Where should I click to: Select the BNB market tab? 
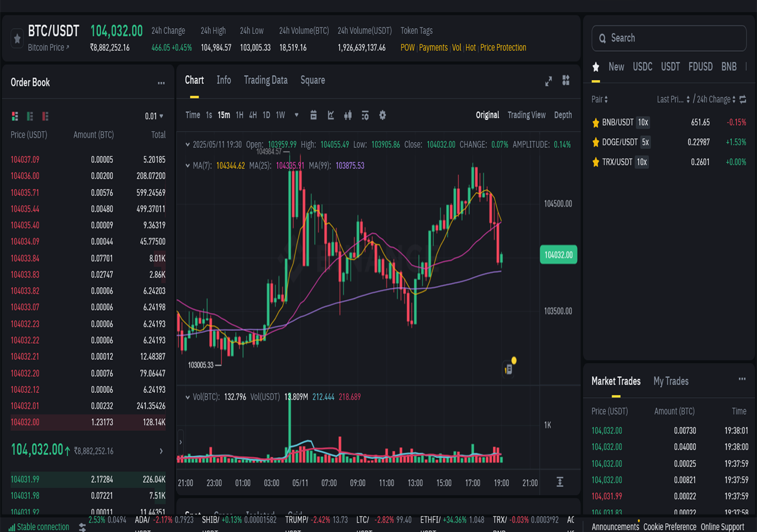(729, 67)
